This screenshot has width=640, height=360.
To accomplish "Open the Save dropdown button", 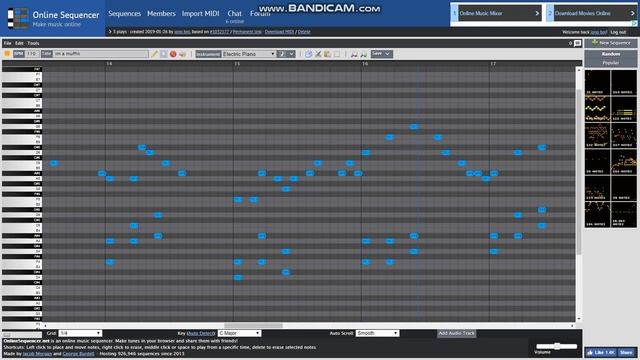I will tap(382, 54).
